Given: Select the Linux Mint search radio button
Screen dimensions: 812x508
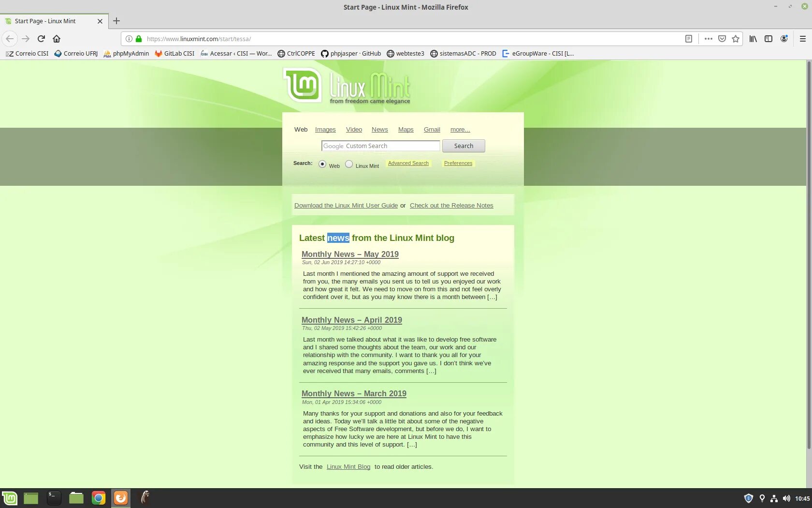Looking at the screenshot, I should (x=349, y=164).
